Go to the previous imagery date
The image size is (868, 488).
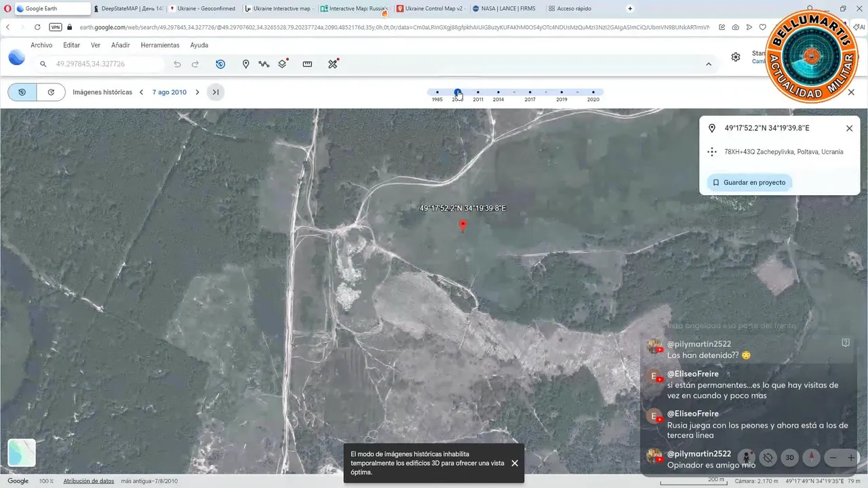click(141, 92)
